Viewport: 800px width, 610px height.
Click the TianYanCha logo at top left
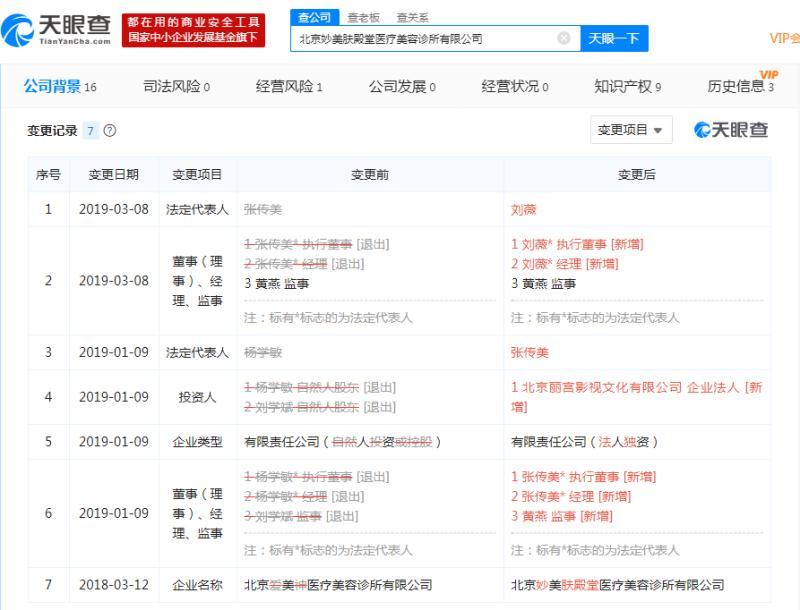[57, 31]
